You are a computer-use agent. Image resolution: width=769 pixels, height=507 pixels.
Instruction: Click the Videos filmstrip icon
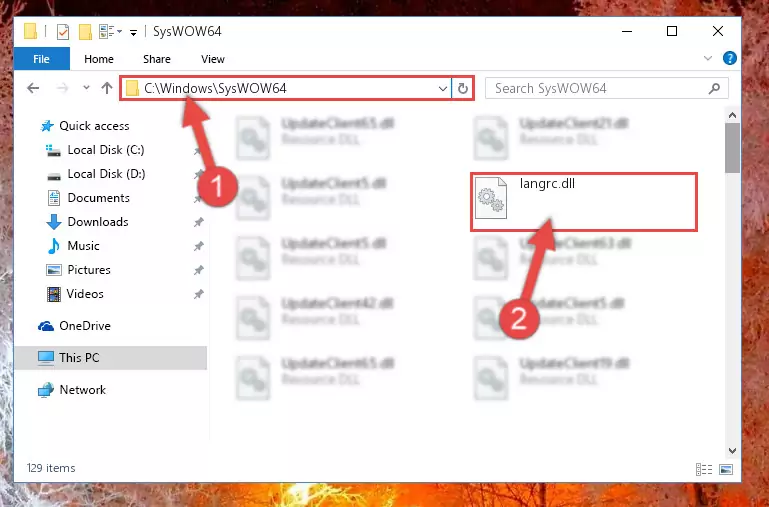click(54, 294)
